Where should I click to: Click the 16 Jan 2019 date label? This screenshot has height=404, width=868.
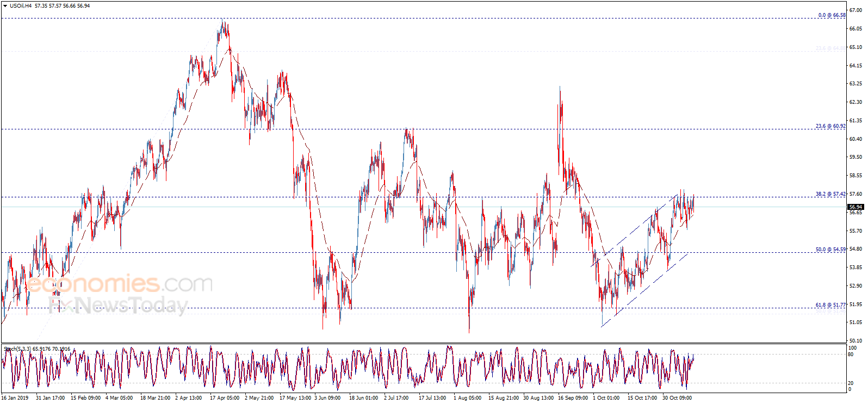(x=15, y=398)
